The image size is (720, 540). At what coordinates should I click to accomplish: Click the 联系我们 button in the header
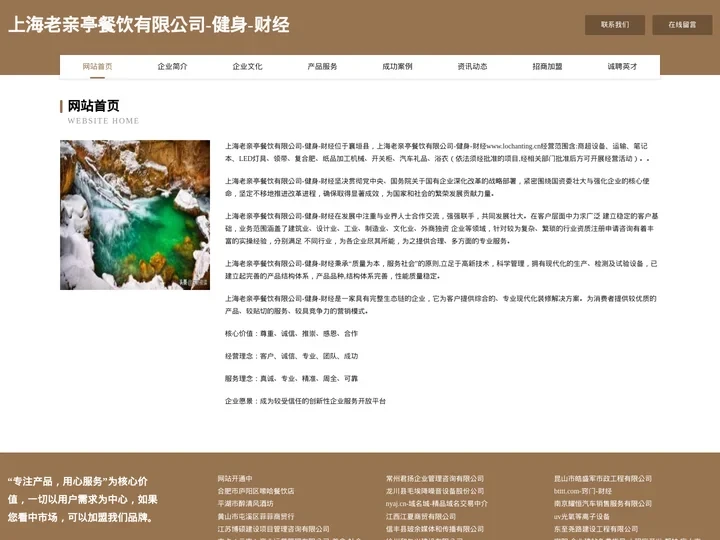click(x=615, y=25)
